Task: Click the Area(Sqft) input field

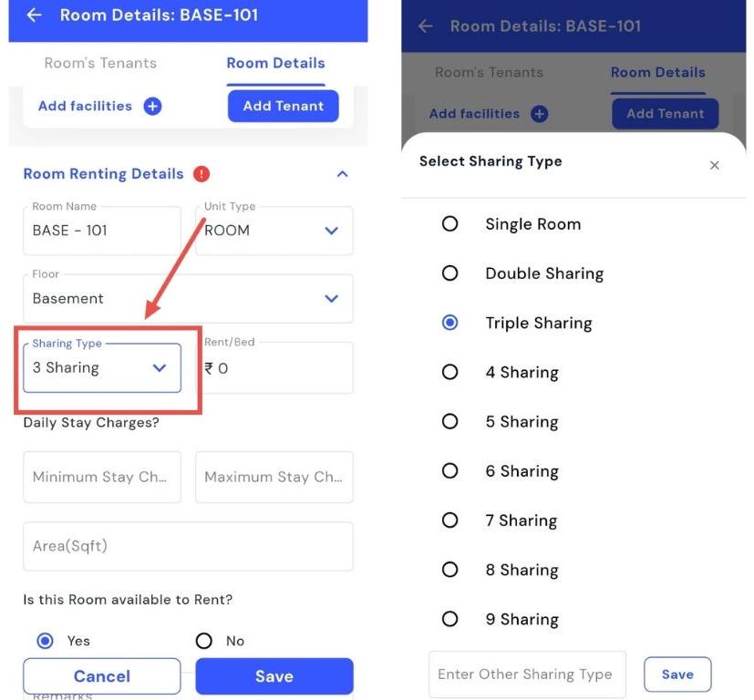Action: click(x=187, y=546)
